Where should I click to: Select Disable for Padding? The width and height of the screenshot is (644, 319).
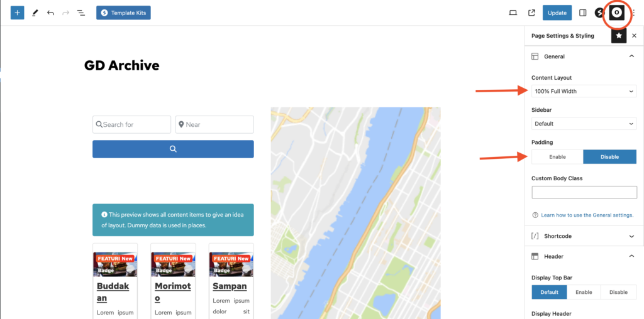pyautogui.click(x=609, y=157)
